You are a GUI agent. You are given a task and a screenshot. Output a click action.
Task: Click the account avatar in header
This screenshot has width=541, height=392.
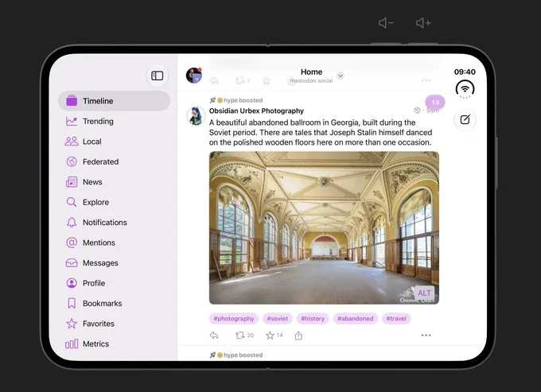pyautogui.click(x=194, y=76)
